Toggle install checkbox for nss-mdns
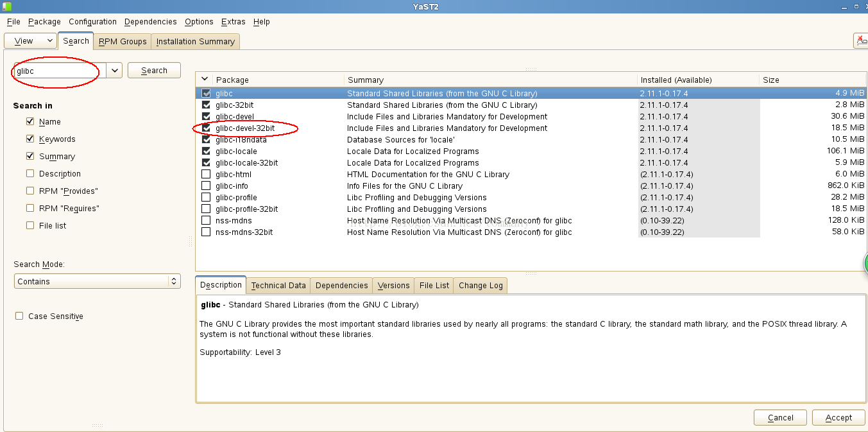Image resolution: width=868 pixels, height=432 pixels. [206, 220]
